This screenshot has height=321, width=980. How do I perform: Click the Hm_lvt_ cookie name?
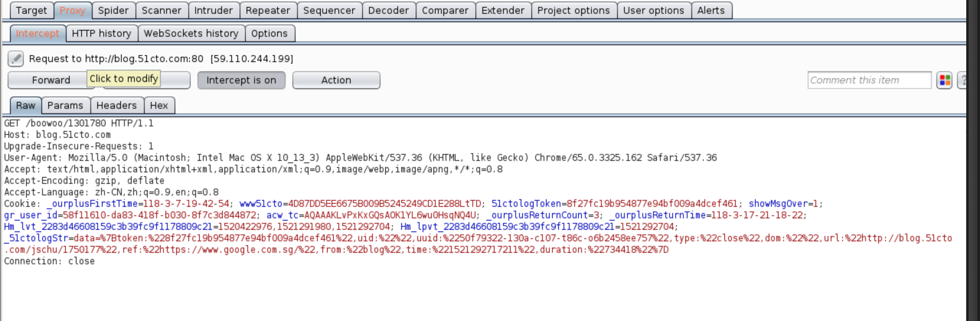108,227
